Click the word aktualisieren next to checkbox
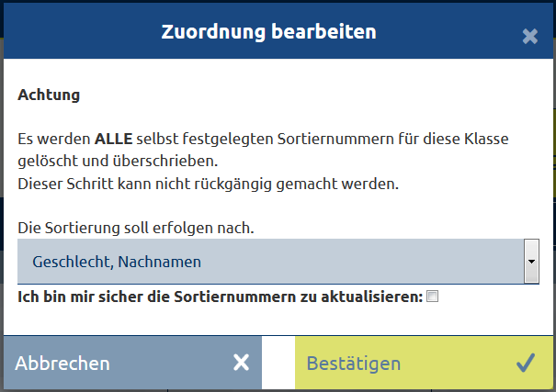 click(x=372, y=297)
